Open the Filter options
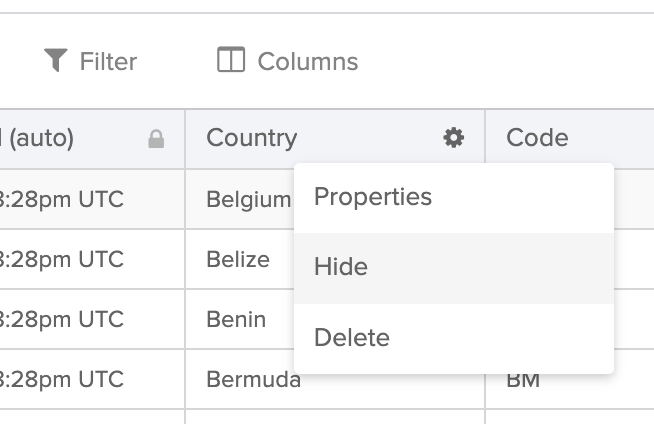The width and height of the screenshot is (654, 424). click(x=107, y=61)
